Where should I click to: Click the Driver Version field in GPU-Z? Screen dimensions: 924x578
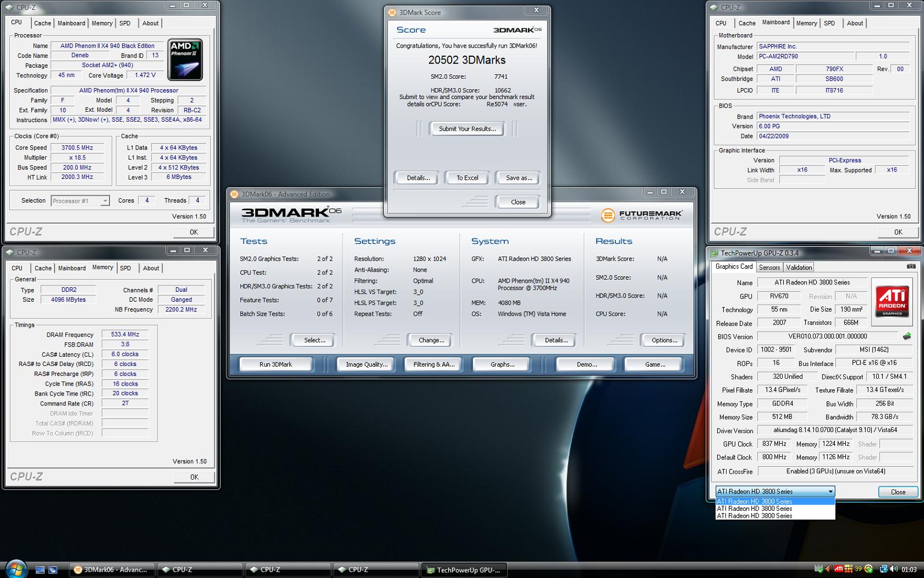(x=835, y=430)
